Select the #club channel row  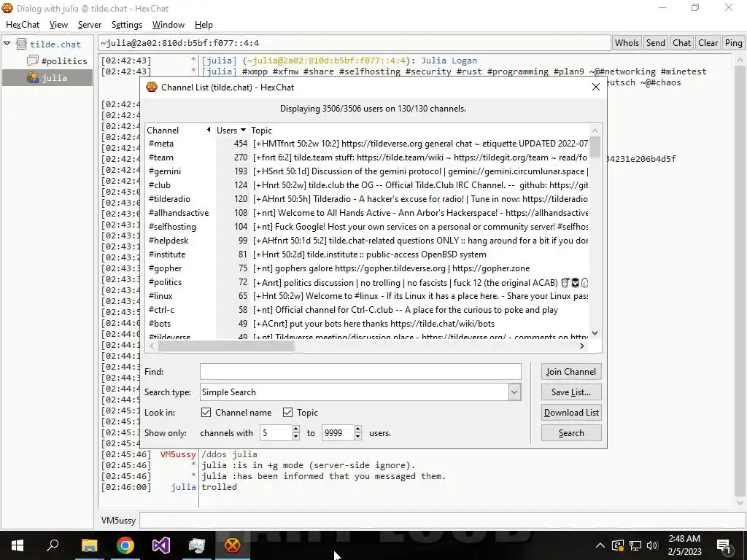click(368, 184)
